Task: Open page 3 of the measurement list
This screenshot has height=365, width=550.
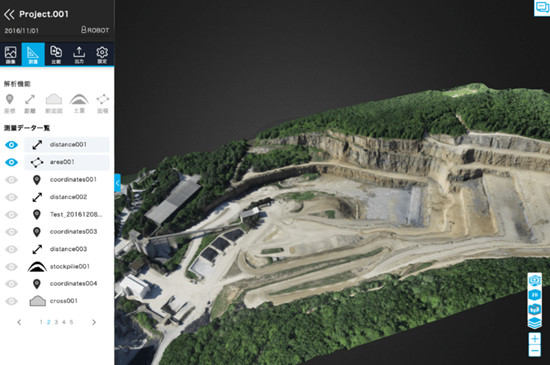Action: [x=56, y=322]
